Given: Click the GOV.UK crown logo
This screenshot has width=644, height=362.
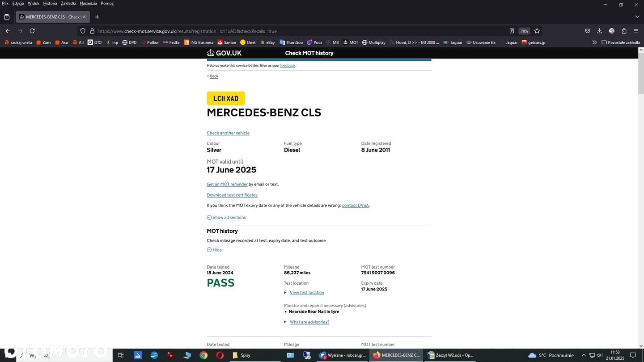Looking at the screenshot, I should (224, 53).
